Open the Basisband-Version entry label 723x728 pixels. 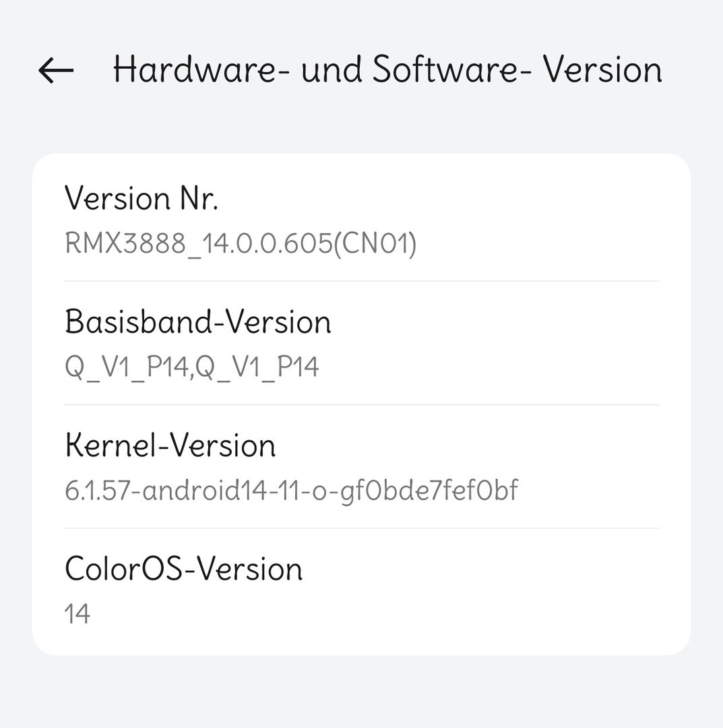198,322
